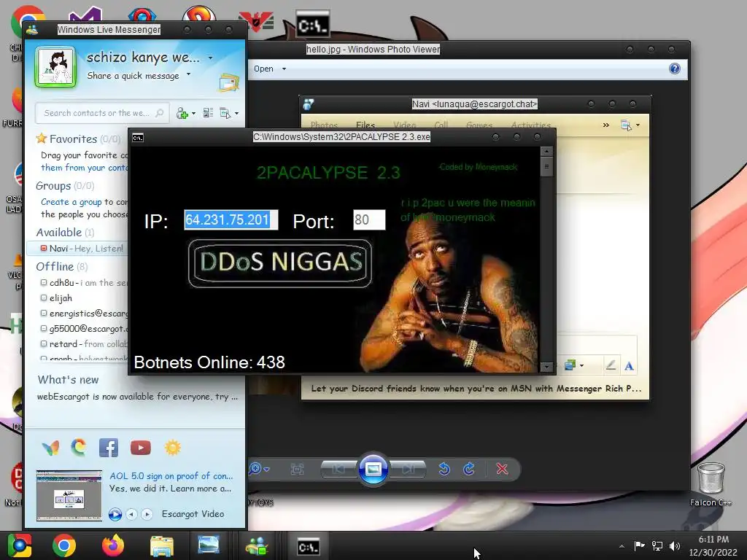
Task: Open the display name dropdown arrow in Messenger
Action: 211,58
